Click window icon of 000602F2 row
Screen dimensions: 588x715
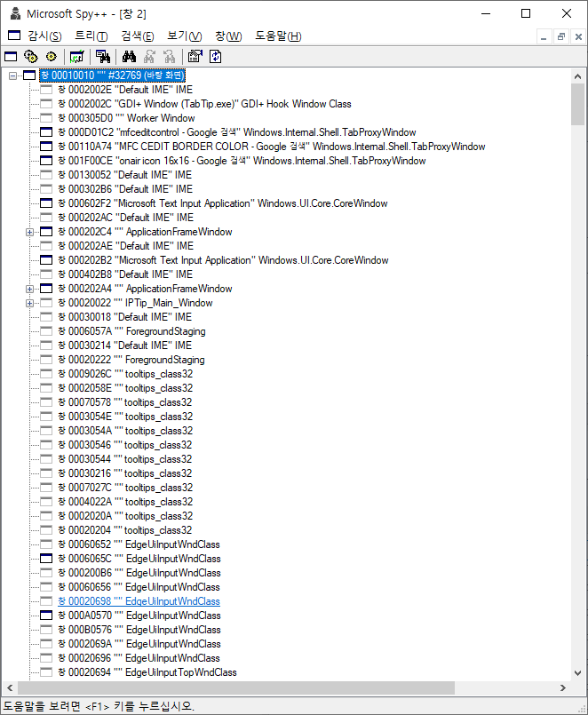pos(46,203)
